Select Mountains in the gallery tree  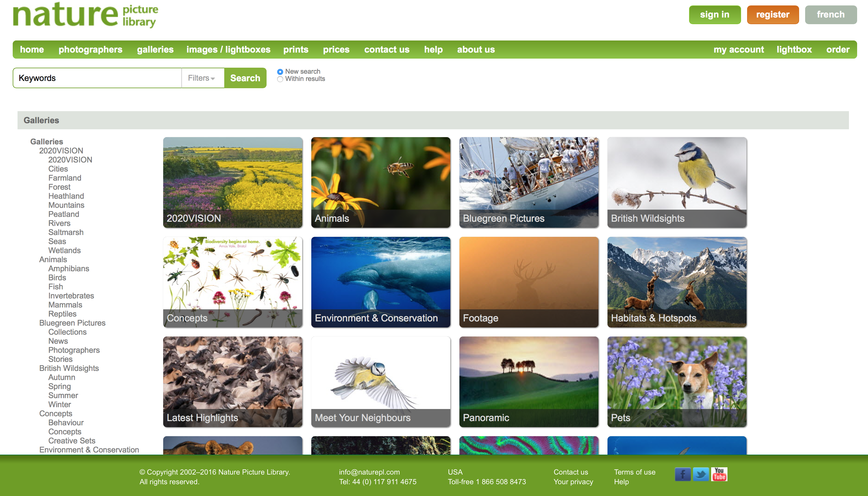(x=66, y=205)
